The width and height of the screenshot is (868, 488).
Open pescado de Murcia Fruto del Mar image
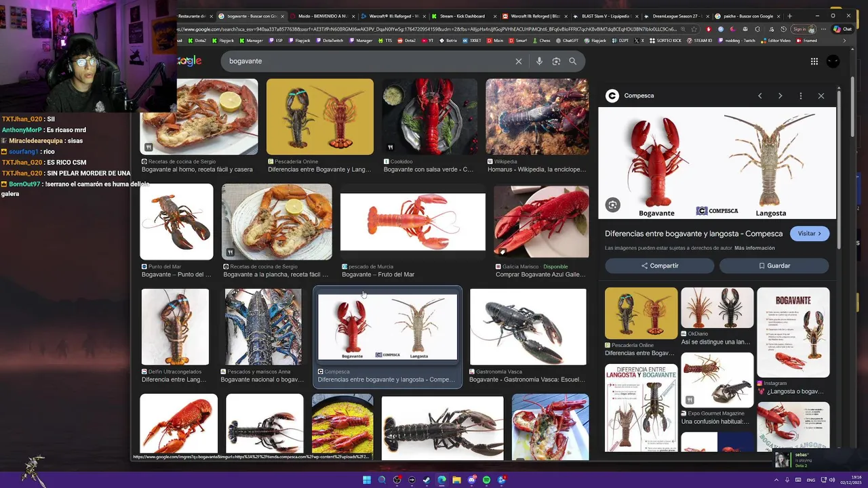click(412, 222)
